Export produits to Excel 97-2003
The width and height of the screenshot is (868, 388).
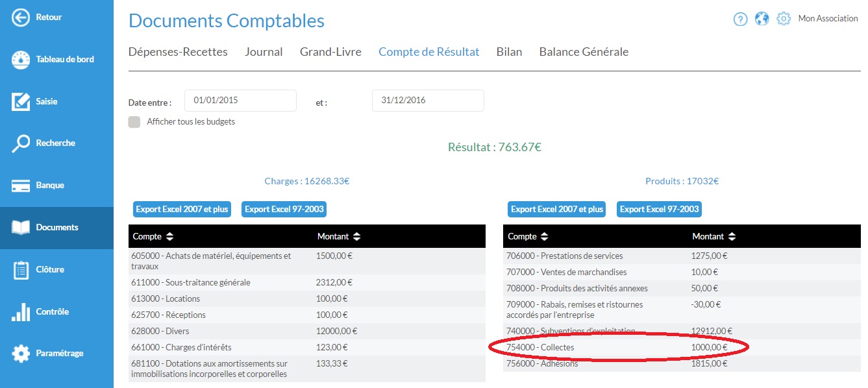(x=659, y=209)
